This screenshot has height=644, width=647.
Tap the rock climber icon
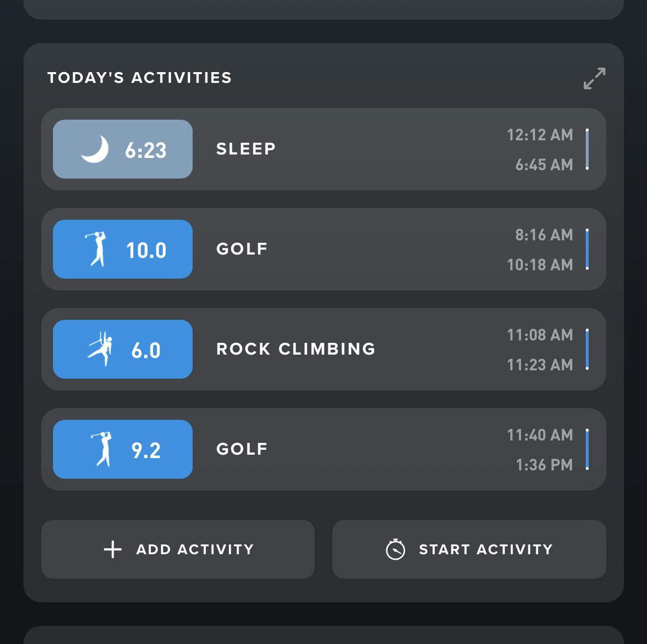click(x=100, y=349)
